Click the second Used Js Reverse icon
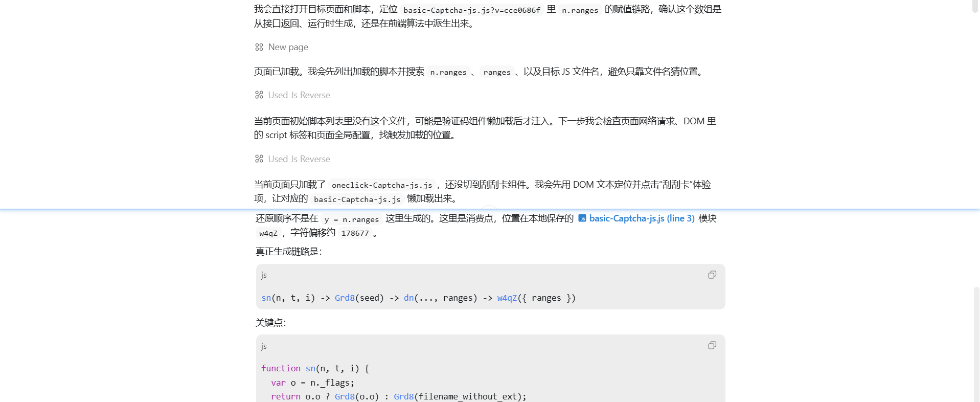 pos(259,159)
